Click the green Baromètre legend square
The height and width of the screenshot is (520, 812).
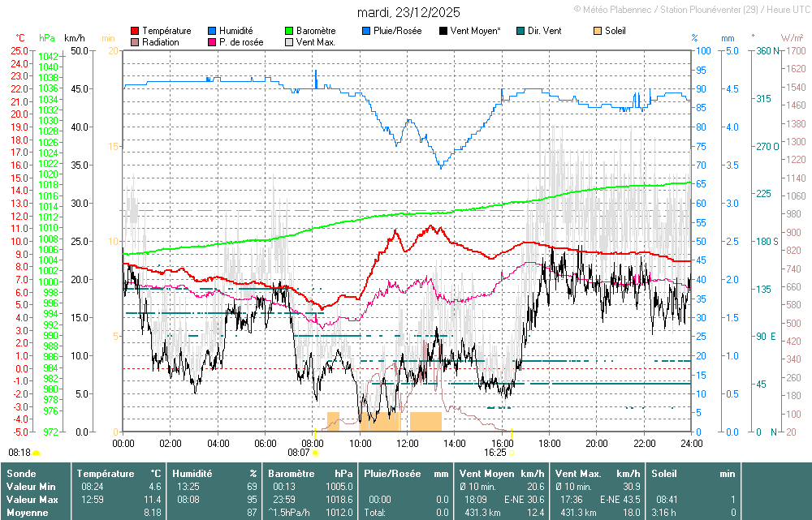point(289,31)
